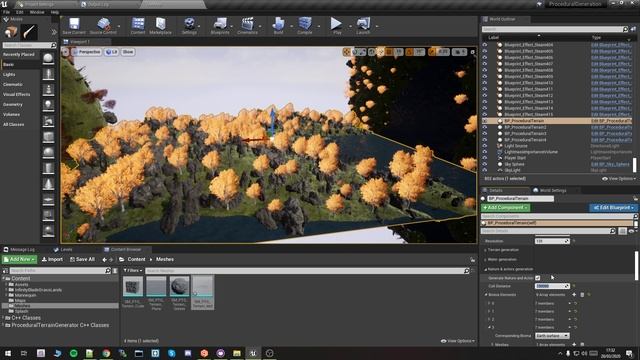The width and height of the screenshot is (640, 360).
Task: Open the Cinematics toolbar icon
Action: click(247, 26)
